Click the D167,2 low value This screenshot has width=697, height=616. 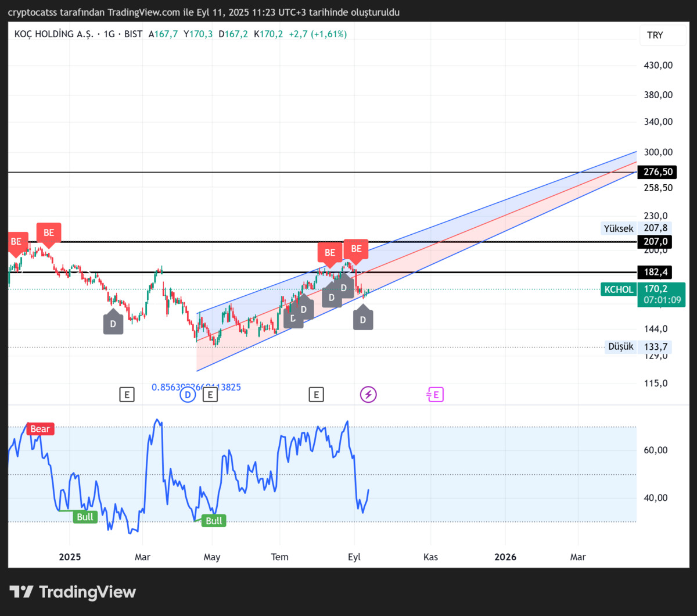[233, 34]
